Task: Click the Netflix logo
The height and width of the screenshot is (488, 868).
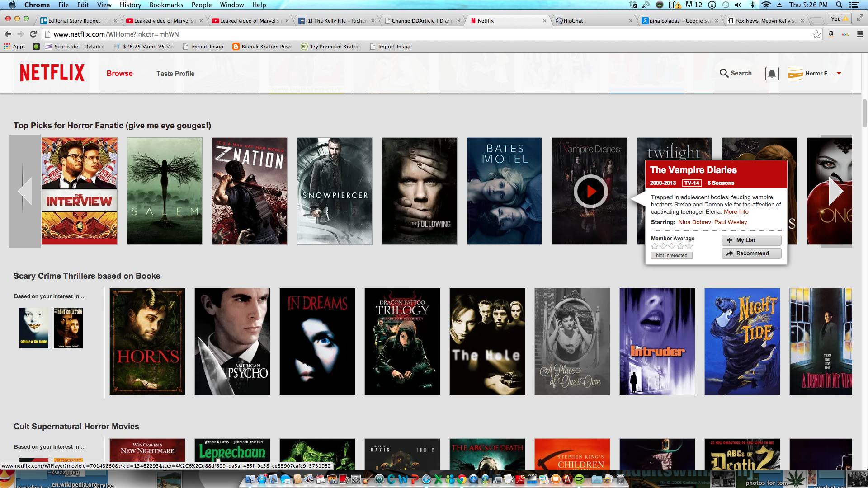Action: [52, 73]
